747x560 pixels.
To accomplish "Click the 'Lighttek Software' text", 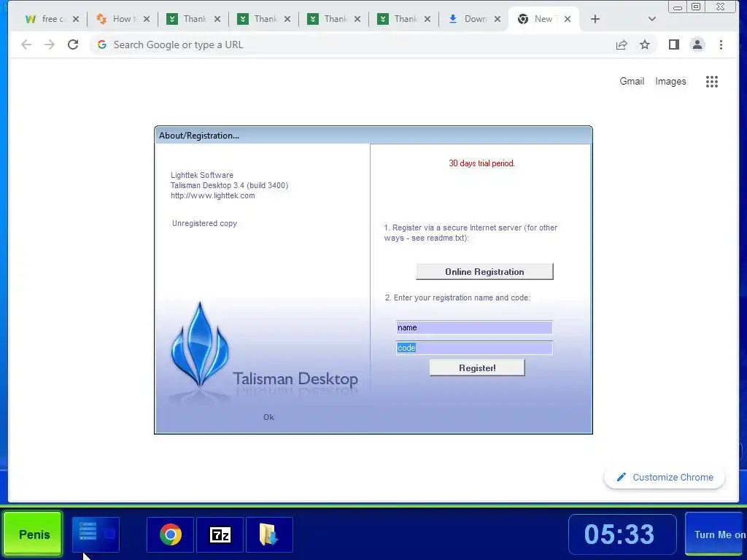I will tap(202, 175).
